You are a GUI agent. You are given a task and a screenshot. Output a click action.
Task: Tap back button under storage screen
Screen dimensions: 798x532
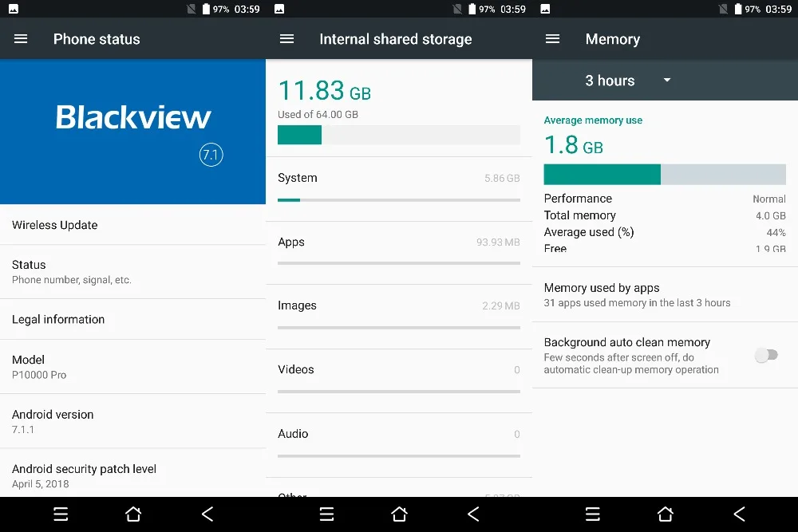coord(473,514)
